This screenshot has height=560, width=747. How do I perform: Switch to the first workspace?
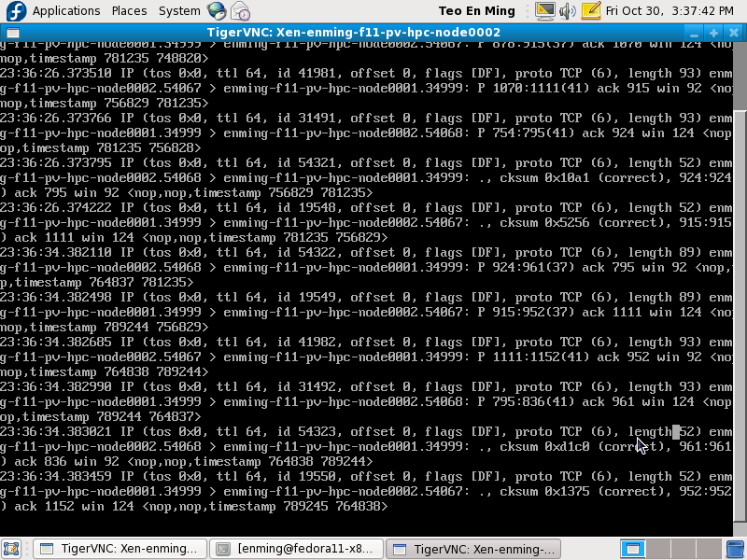pyautogui.click(x=632, y=549)
